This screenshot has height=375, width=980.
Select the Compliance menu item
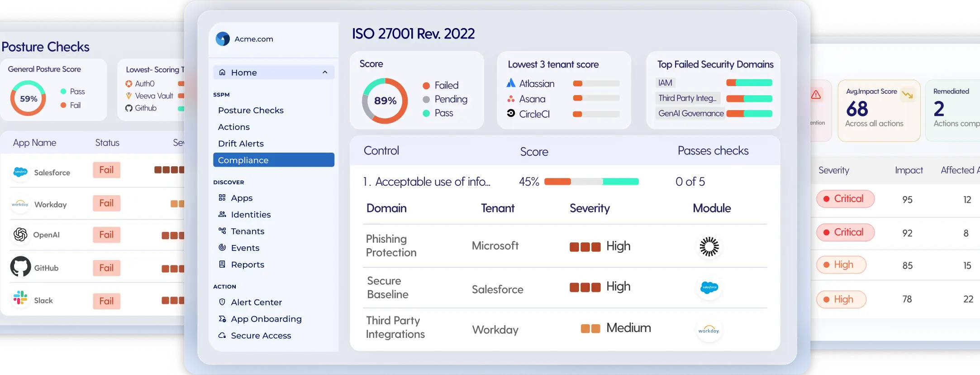(274, 160)
